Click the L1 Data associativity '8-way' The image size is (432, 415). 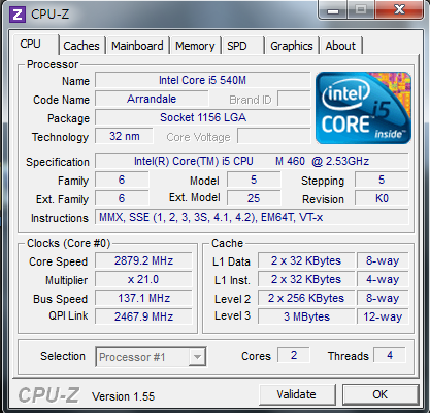click(382, 261)
